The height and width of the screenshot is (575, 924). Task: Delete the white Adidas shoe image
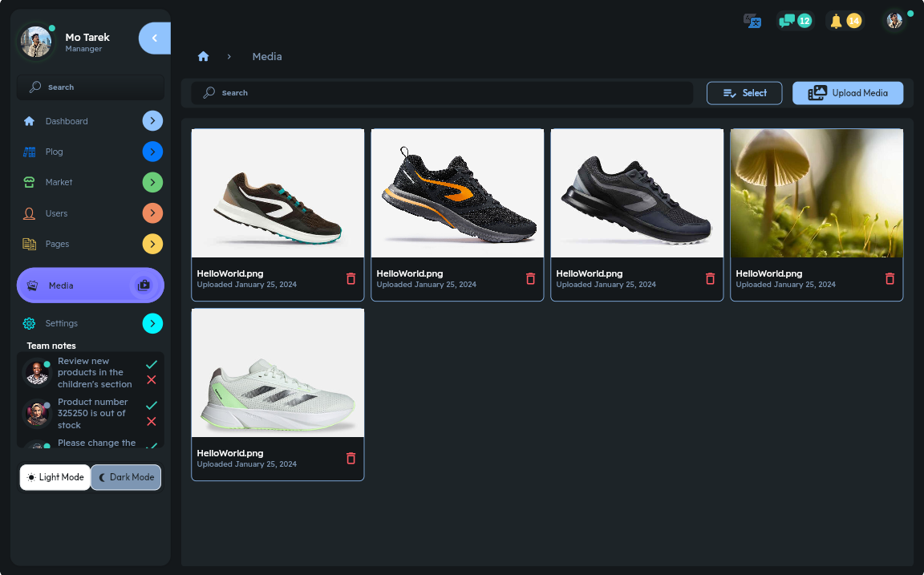click(x=351, y=458)
